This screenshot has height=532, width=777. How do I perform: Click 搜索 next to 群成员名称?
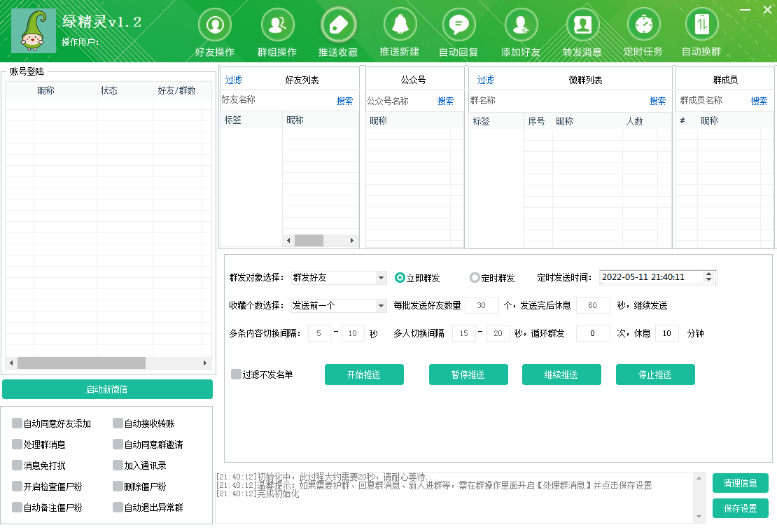click(x=759, y=101)
